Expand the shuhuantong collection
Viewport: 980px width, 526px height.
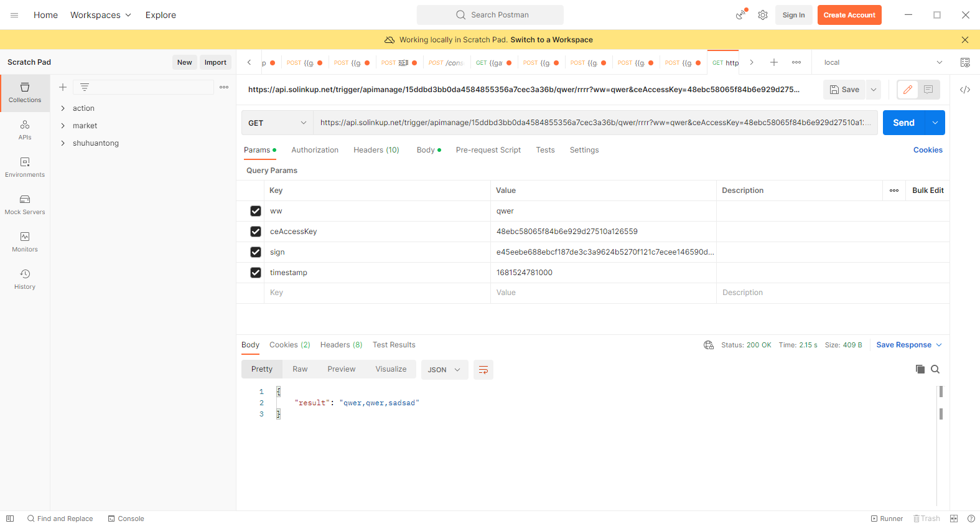[63, 143]
